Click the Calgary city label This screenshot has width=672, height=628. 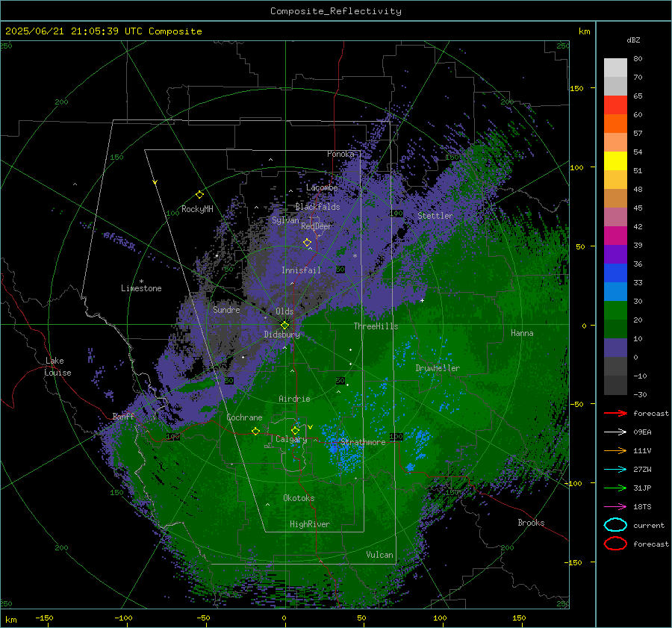coord(291,439)
